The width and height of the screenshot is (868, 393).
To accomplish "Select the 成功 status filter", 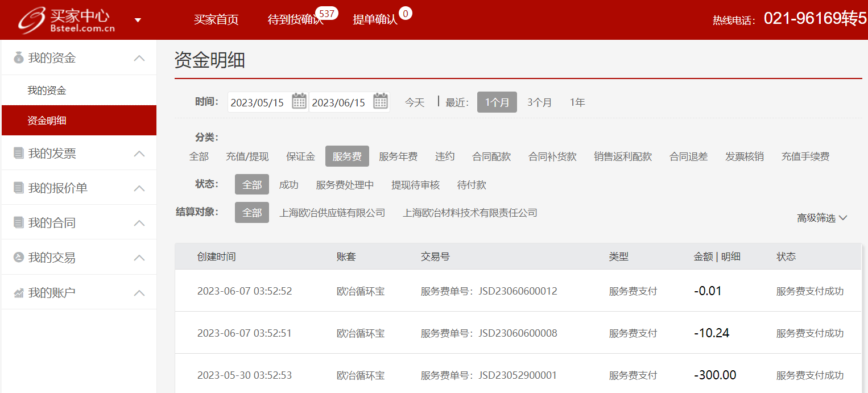I will click(288, 185).
